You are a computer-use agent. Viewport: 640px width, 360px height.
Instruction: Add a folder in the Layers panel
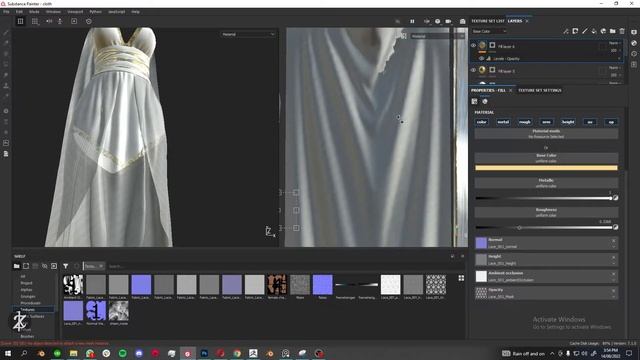tap(613, 31)
